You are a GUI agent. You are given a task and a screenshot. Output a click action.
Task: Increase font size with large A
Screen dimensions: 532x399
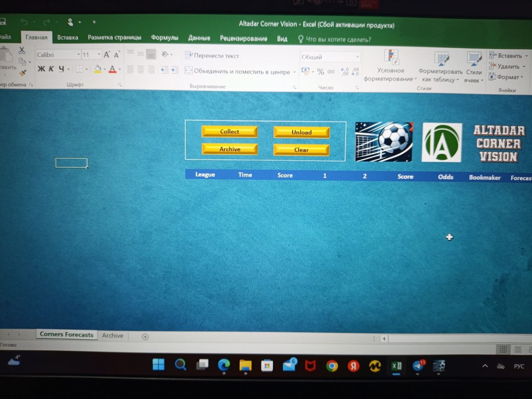pyautogui.click(x=107, y=55)
